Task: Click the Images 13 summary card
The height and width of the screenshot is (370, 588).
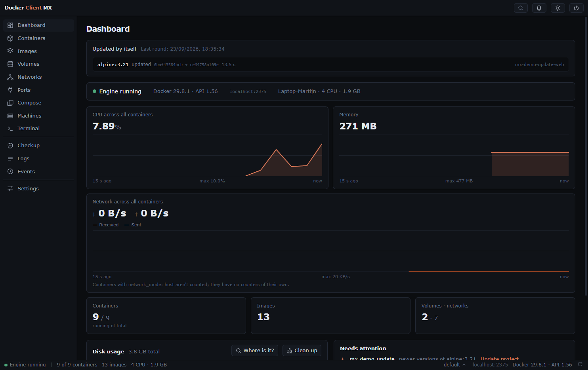Action: 330,315
